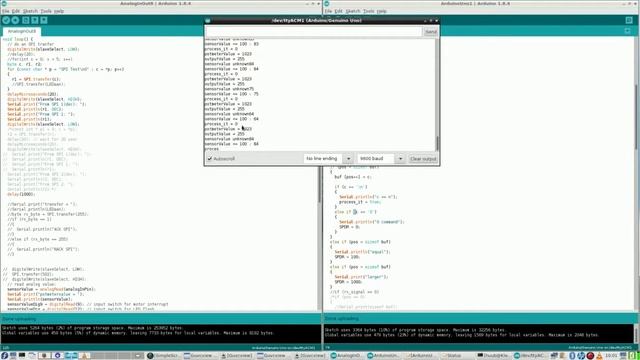Click serial monitor text input field
640x360 pixels.
click(x=314, y=32)
